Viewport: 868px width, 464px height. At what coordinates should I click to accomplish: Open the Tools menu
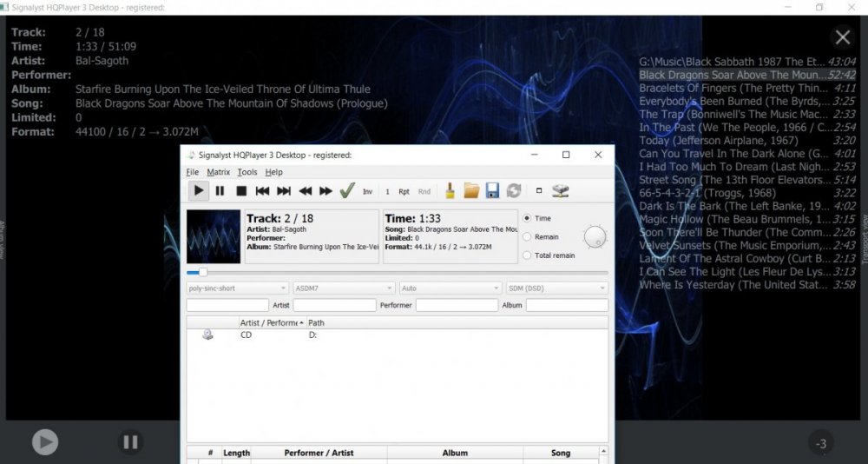click(247, 172)
